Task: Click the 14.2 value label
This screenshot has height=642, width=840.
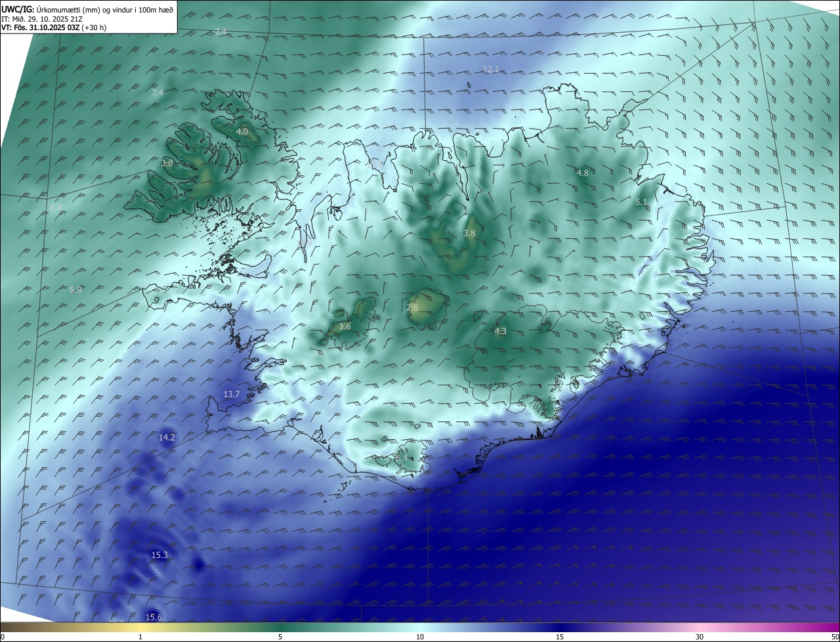Action: 167,437
